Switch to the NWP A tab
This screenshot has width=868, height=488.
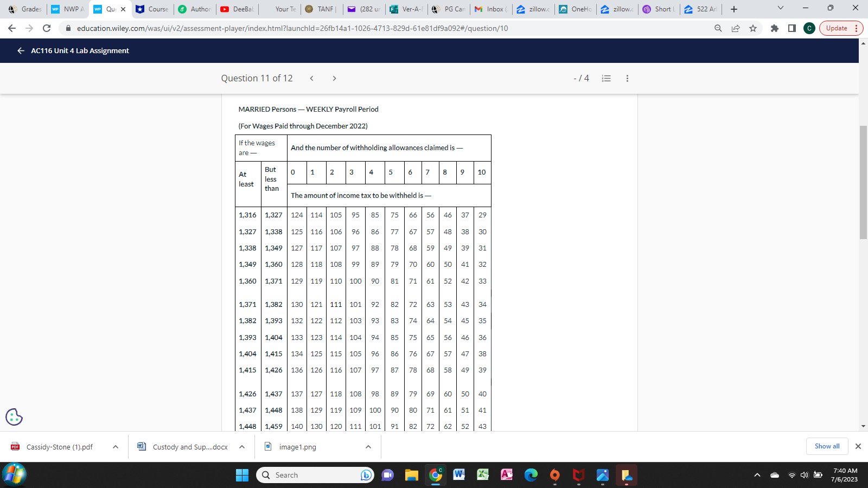pos(68,9)
